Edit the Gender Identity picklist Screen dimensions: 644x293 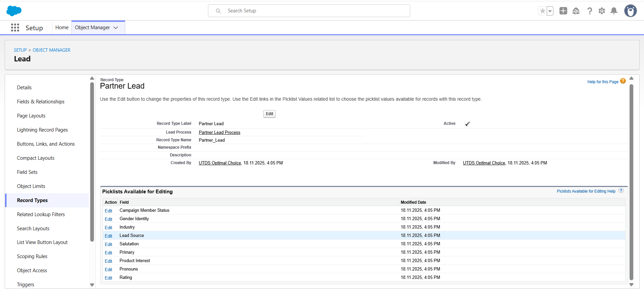[x=108, y=219]
